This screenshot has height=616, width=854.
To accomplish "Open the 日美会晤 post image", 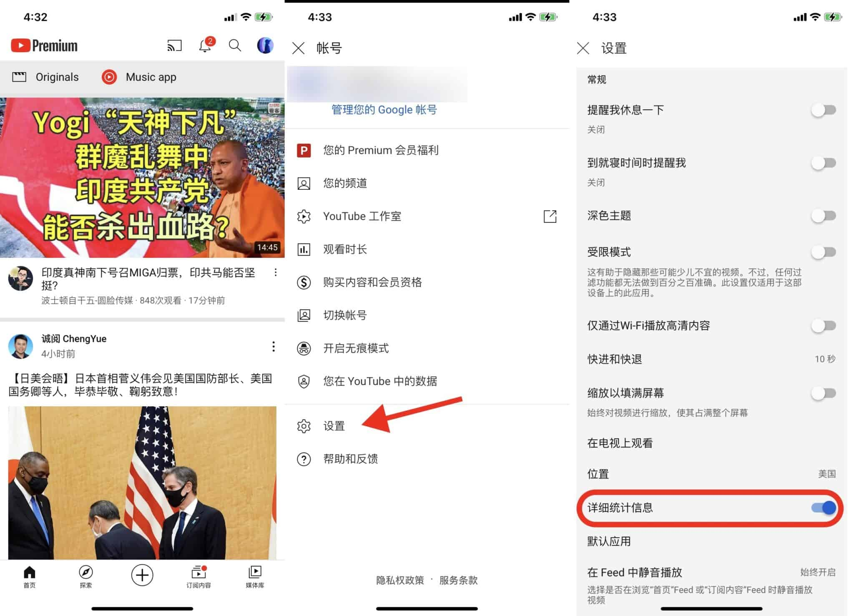I will (142, 483).
